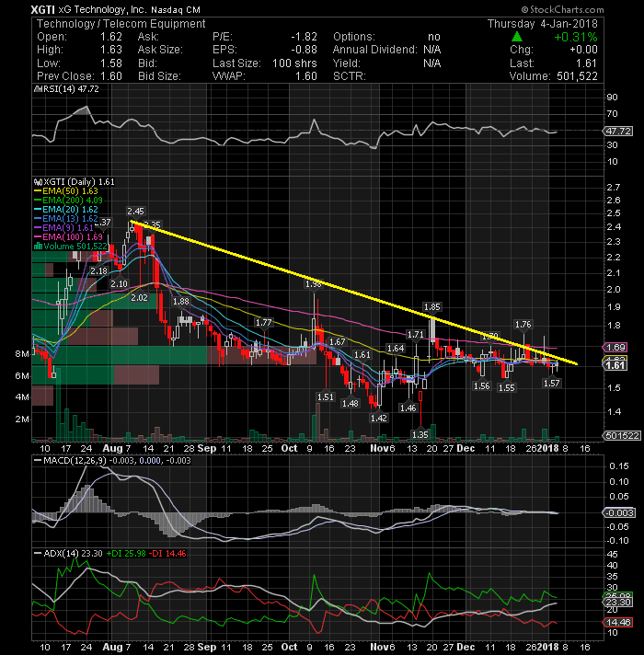
Task: Click the XGTI ticker symbol in header
Action: (x=42, y=9)
